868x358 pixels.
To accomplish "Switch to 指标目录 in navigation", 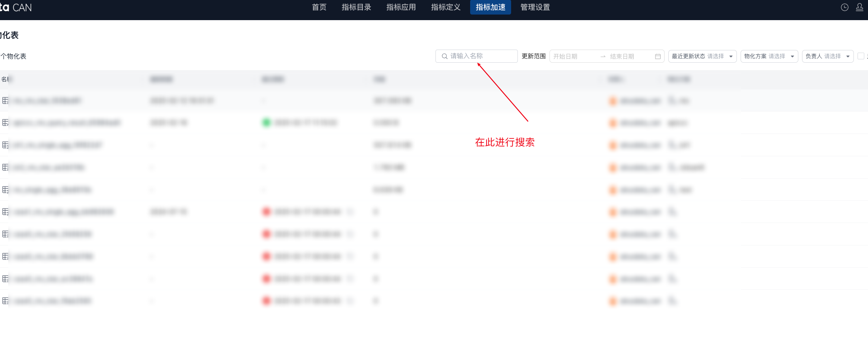I will click(356, 7).
